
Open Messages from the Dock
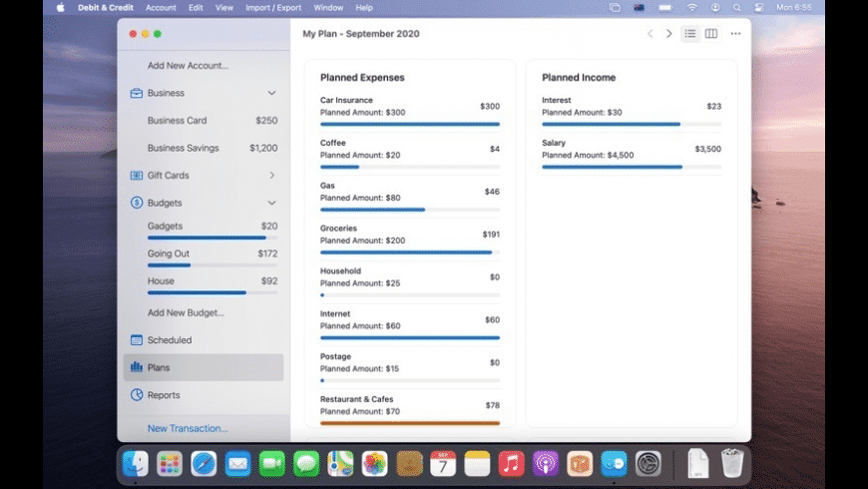(306, 463)
